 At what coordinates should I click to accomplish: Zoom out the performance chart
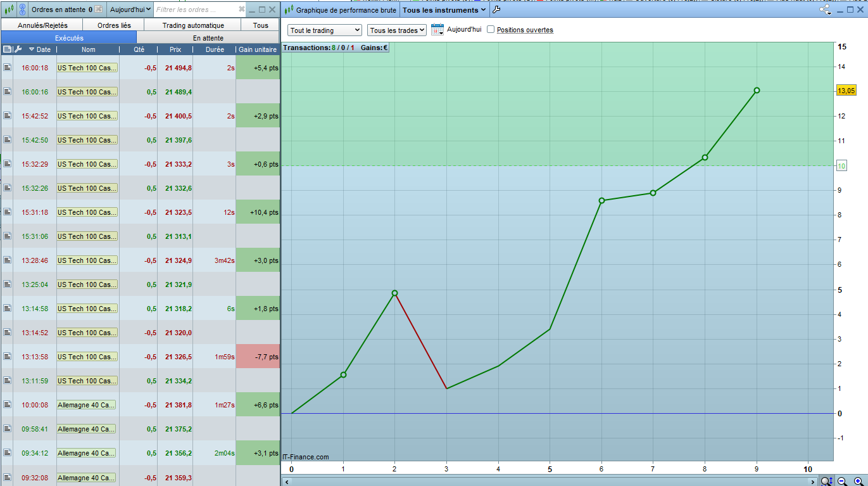[x=843, y=481]
